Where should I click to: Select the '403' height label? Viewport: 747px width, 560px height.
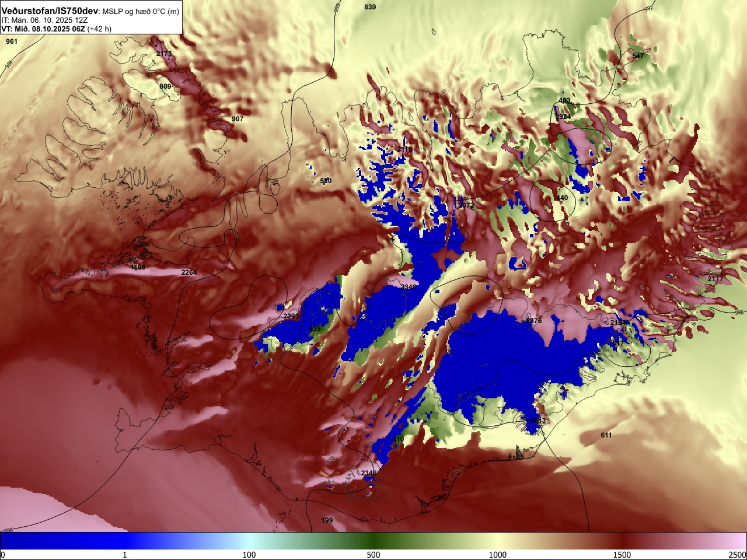tap(564, 100)
